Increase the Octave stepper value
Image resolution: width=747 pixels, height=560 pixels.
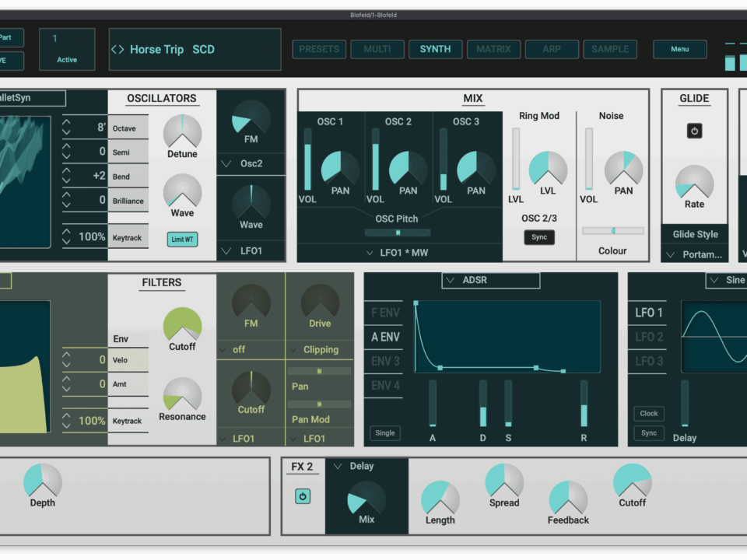tap(66, 123)
